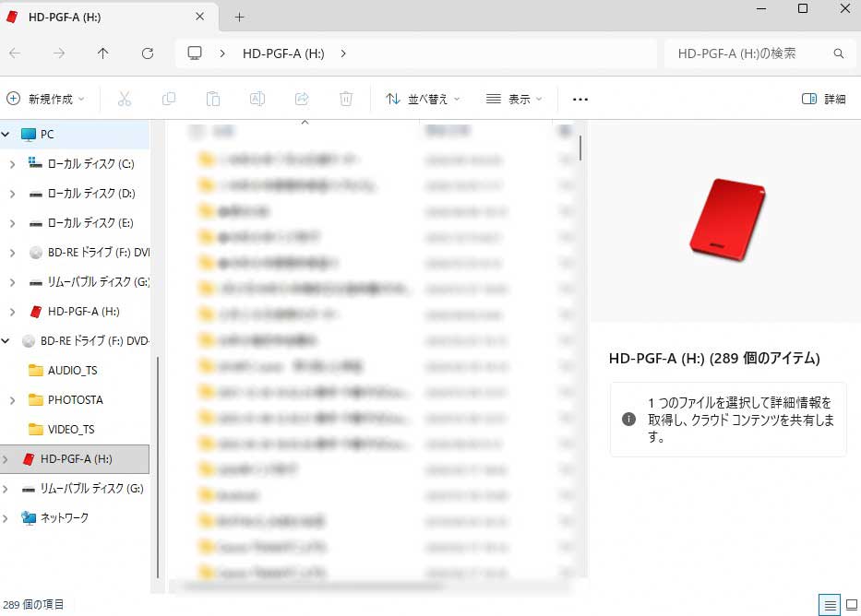The image size is (861, 616).
Task: Click the file list vertical scrollbar
Action: tap(580, 148)
